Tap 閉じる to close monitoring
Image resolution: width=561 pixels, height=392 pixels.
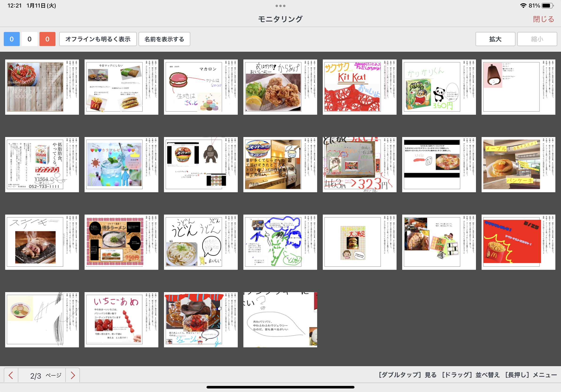click(x=543, y=19)
